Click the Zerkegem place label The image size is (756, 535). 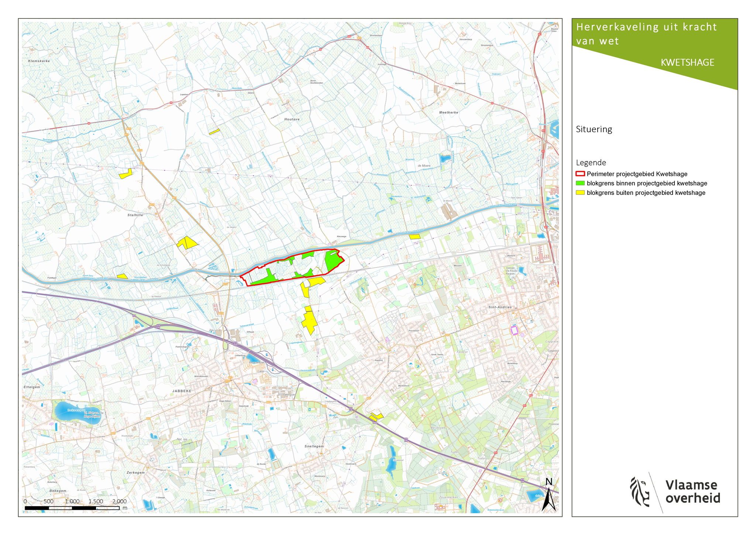pos(135,473)
